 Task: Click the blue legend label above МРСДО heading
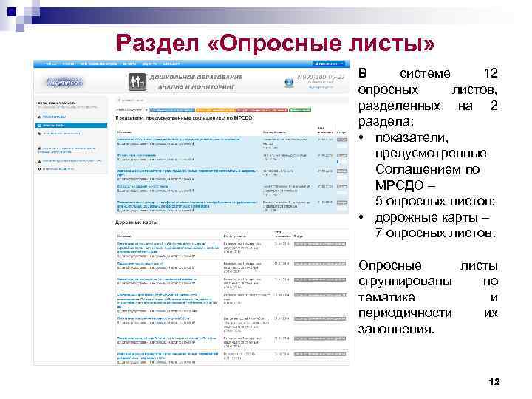coord(171,110)
